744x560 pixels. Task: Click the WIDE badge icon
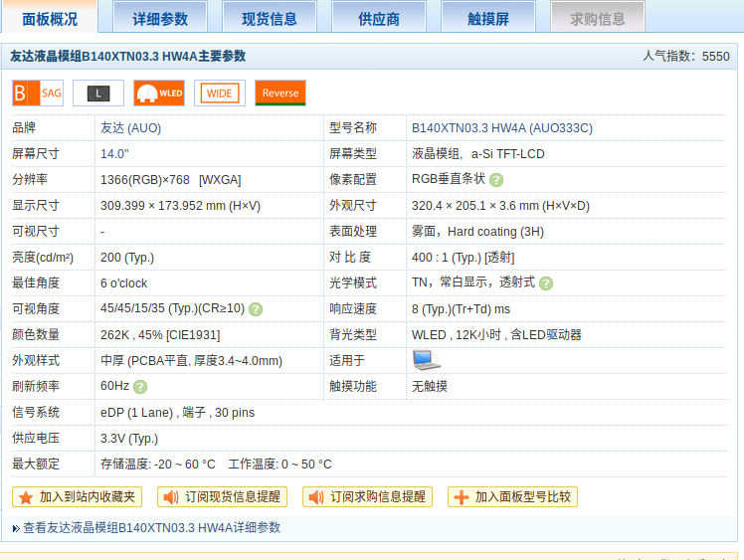click(220, 93)
